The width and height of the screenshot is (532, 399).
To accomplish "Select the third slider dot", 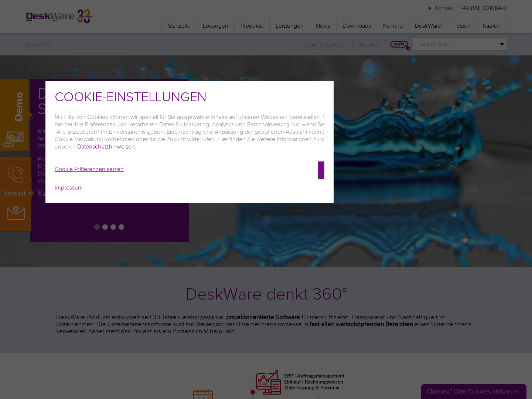I will coord(113,227).
